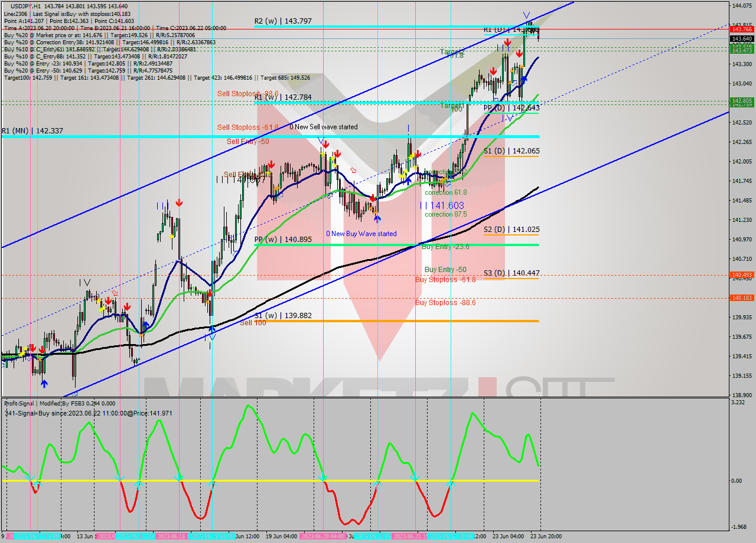Click the '0 New Sell wave started' text

click(323, 127)
